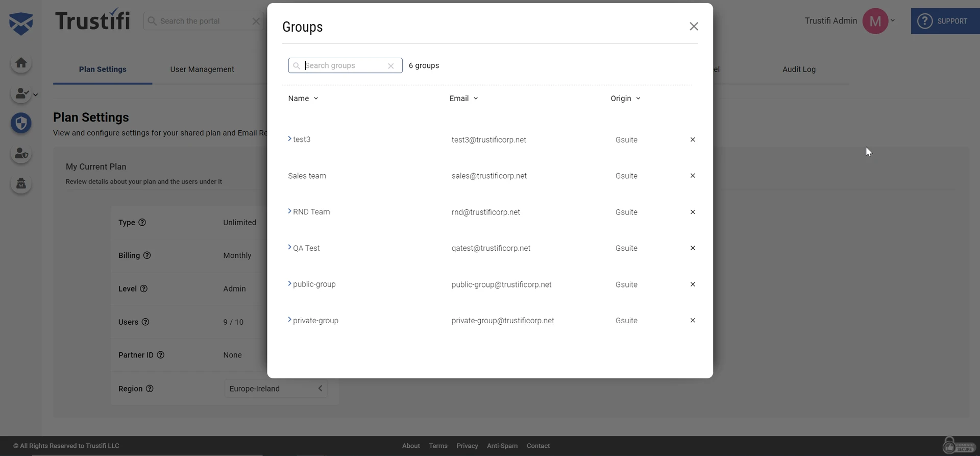The height and width of the screenshot is (456, 980).
Task: Remove the public-group entry
Action: 693,284
